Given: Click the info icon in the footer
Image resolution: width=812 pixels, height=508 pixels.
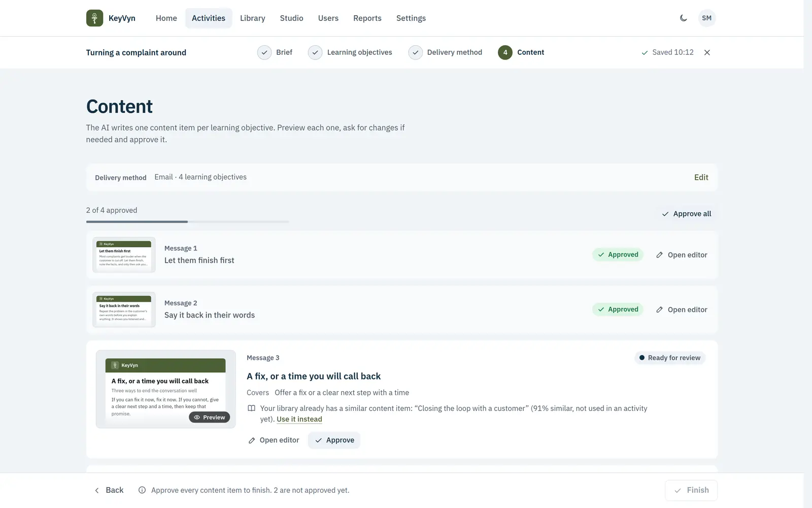Looking at the screenshot, I should (x=142, y=490).
